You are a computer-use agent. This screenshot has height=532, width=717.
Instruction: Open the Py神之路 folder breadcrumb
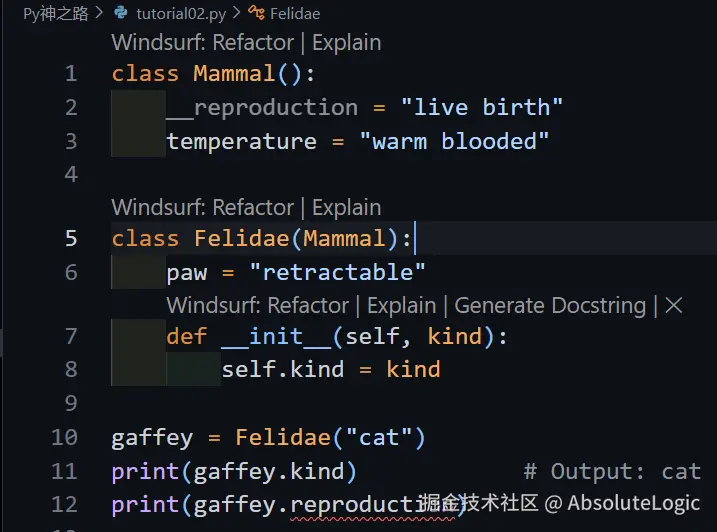coord(56,13)
